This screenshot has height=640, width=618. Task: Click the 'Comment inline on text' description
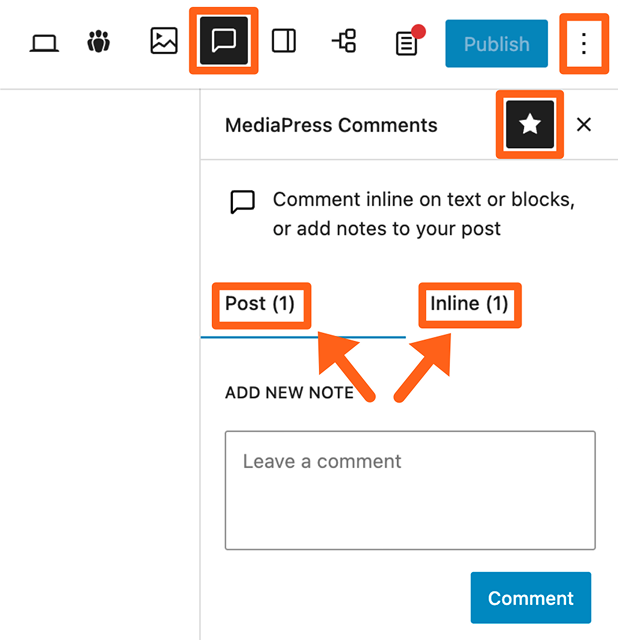(x=424, y=214)
